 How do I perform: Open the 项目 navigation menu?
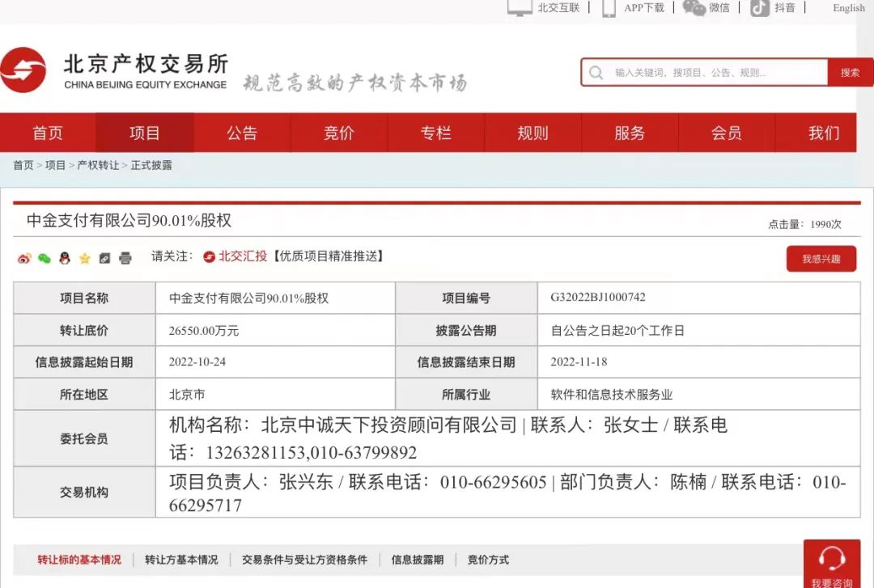coord(145,133)
